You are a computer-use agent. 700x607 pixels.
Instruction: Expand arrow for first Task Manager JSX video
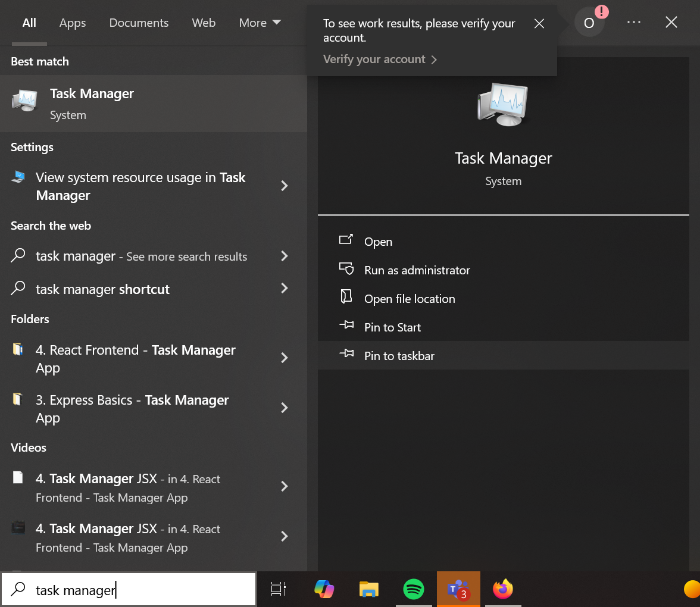click(x=285, y=487)
